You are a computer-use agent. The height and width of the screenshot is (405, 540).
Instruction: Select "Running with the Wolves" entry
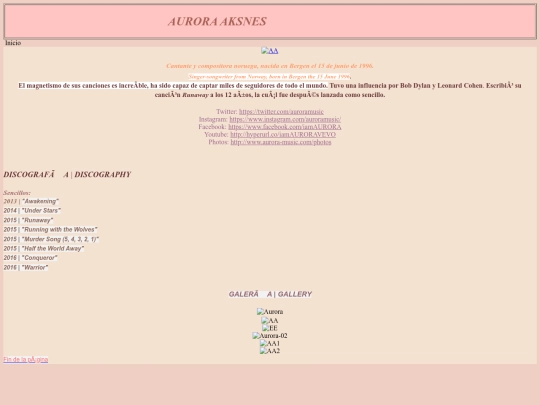(50, 229)
